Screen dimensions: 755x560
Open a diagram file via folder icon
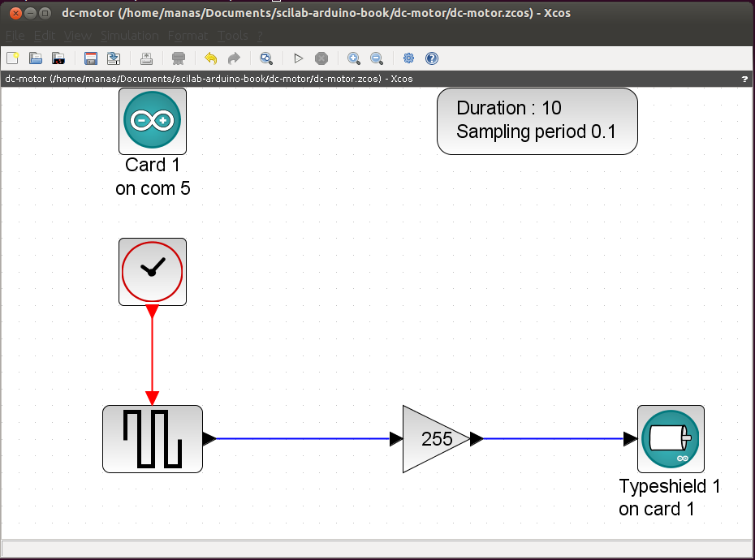(x=36, y=58)
